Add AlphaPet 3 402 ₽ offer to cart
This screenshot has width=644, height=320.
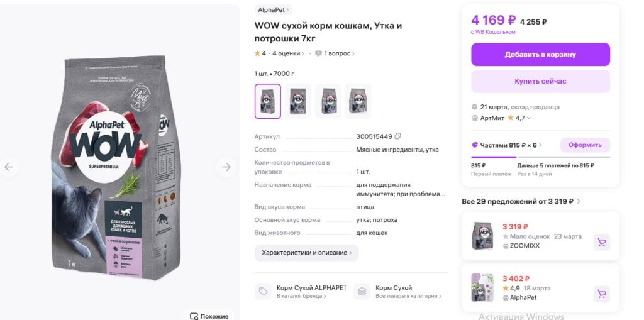coord(602,294)
